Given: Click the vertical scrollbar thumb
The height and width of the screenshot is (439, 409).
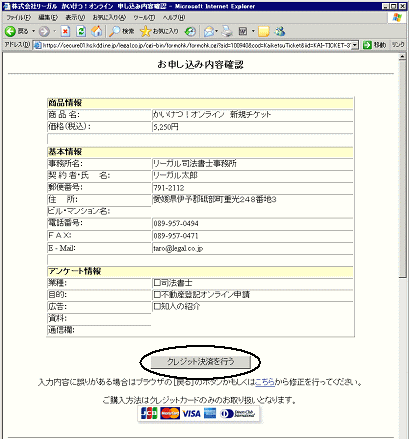Looking at the screenshot, I should pos(403,169).
